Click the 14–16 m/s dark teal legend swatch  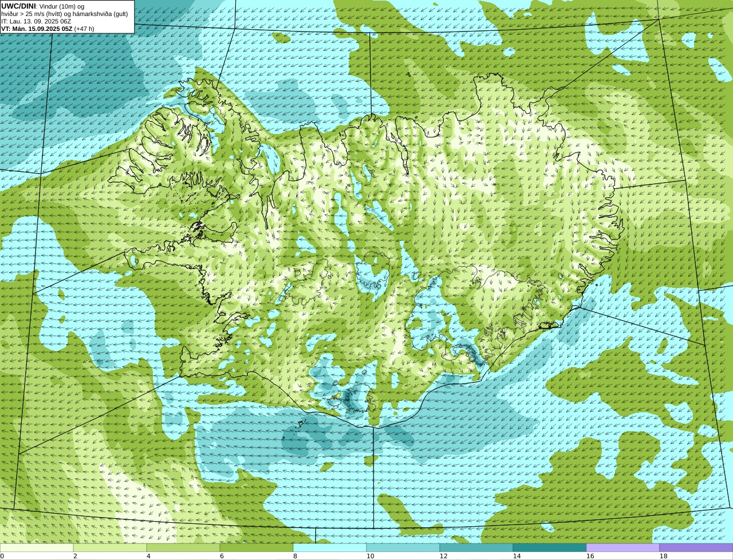550,548
